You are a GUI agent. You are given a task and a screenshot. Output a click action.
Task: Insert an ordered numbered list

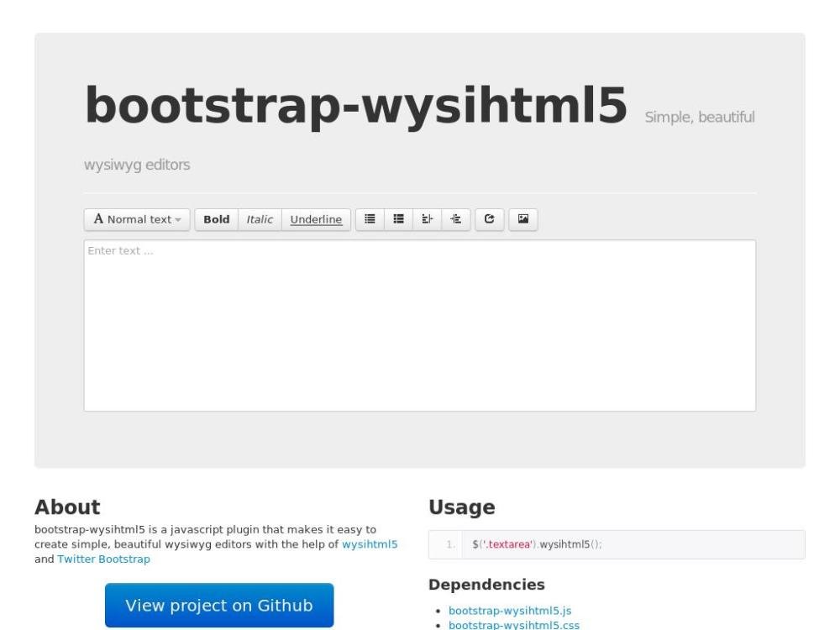point(399,219)
